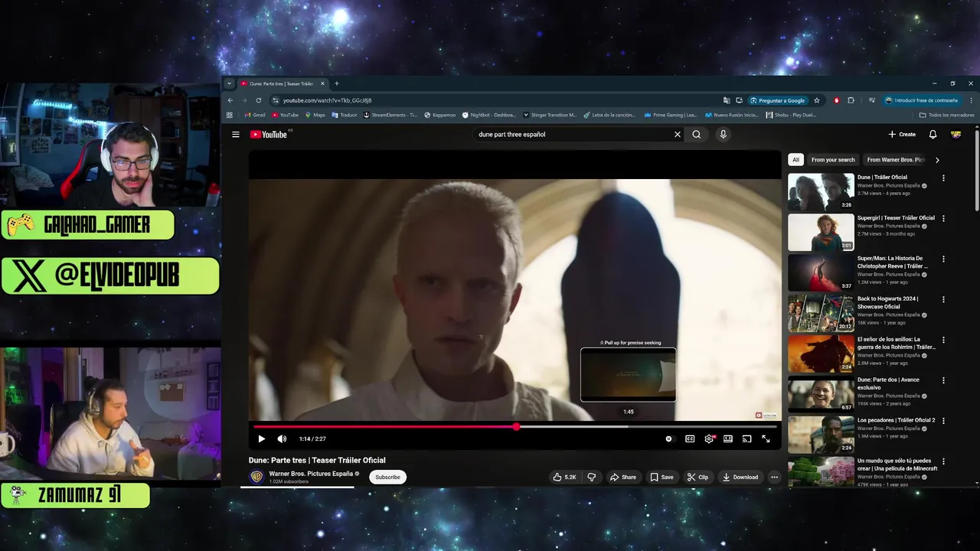Open Warner Bros. Pictures España channel name
This screenshot has height=551, width=980.
(311, 474)
